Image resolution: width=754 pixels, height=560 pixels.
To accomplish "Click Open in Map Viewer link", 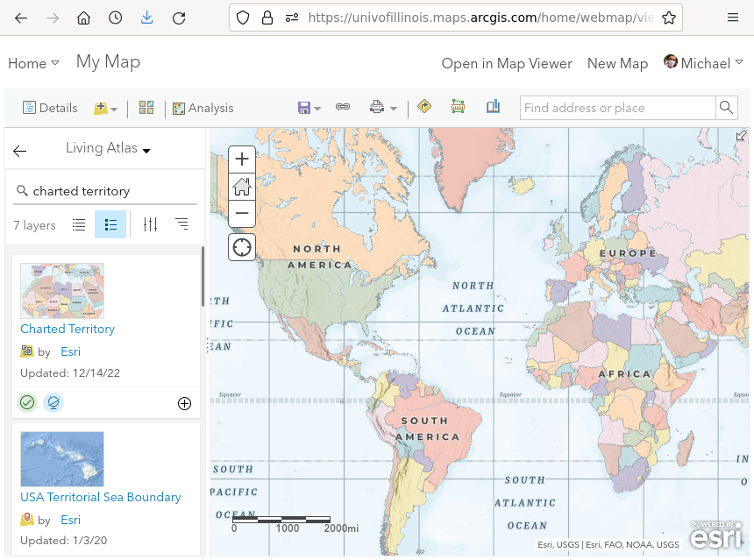I will (507, 63).
